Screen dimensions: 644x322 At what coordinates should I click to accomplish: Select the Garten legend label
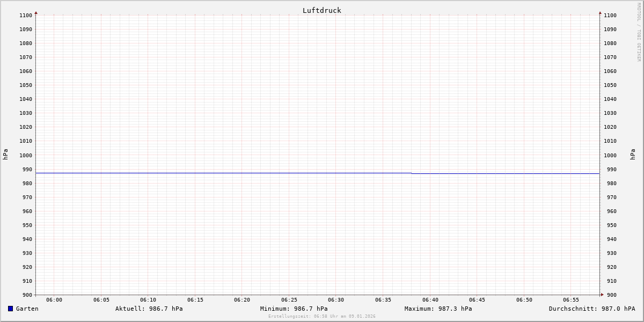[x=27, y=309]
